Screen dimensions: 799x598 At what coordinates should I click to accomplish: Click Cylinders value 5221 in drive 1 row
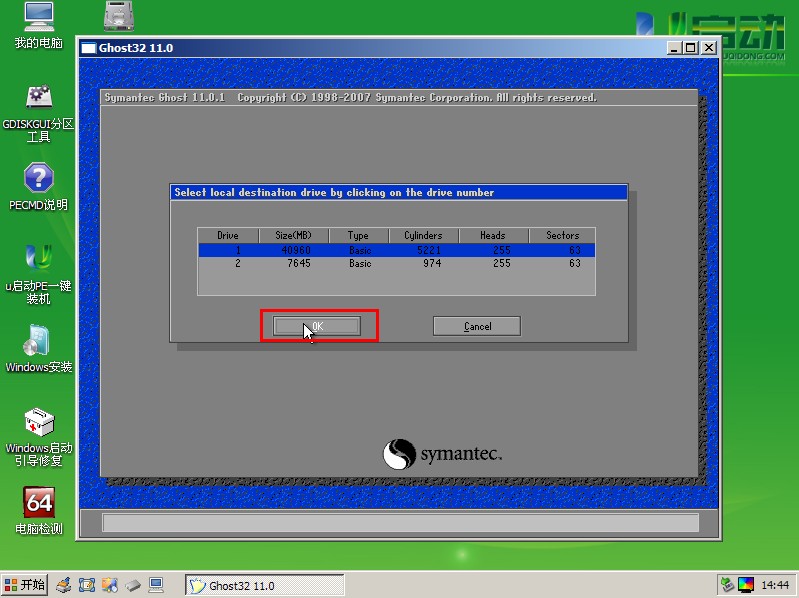(429, 250)
